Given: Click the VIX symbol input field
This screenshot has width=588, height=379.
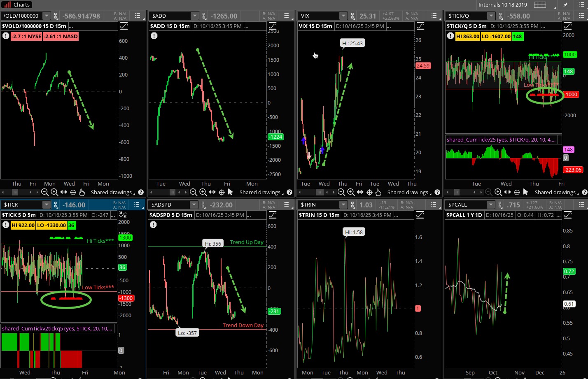Looking at the screenshot, I should pos(318,16).
